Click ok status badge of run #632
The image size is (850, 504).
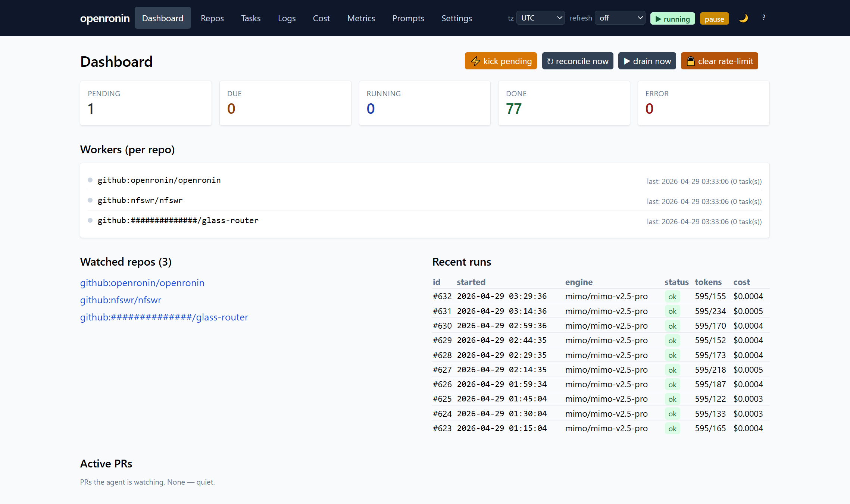(672, 297)
